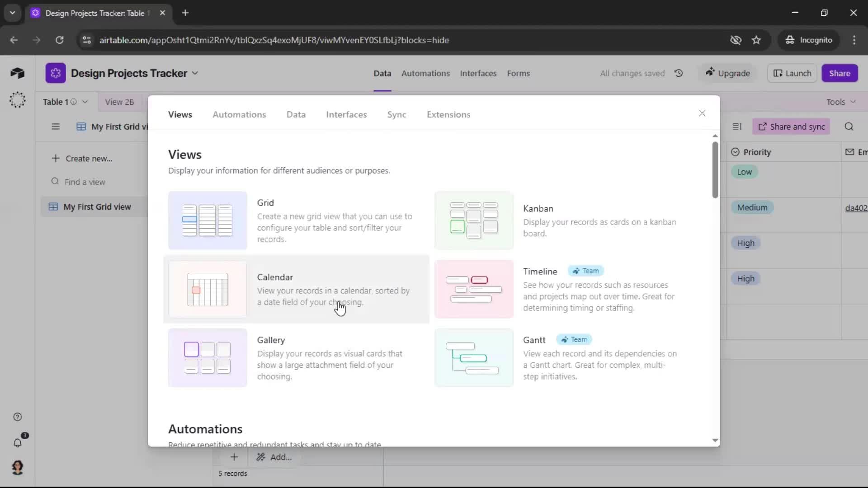Switch to the Interfaces tab in dialog
Screen dimensions: 868x488
pyautogui.click(x=346, y=115)
